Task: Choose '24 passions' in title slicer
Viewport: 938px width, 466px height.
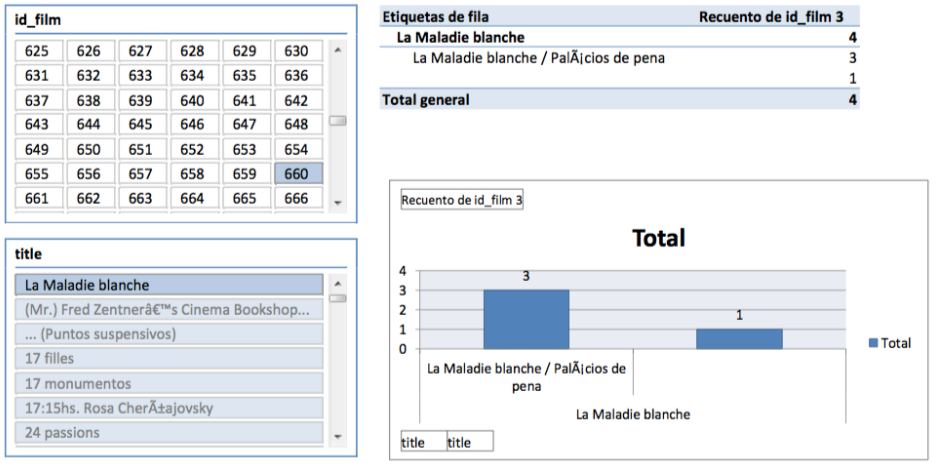Action: (x=169, y=432)
